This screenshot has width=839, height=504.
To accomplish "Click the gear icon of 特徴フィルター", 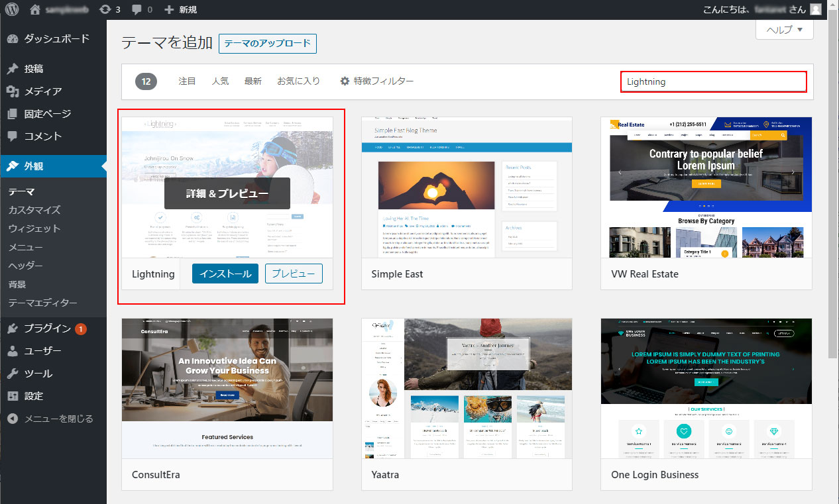I will (345, 81).
